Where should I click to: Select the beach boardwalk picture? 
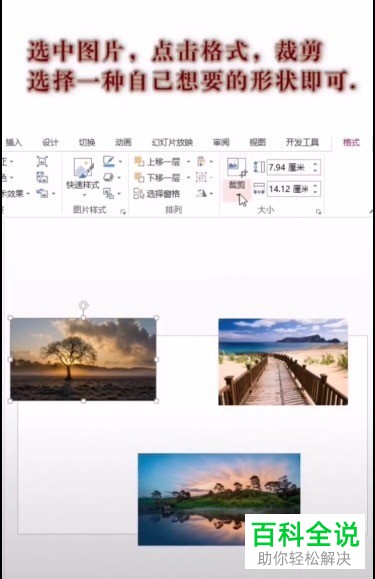pos(283,362)
